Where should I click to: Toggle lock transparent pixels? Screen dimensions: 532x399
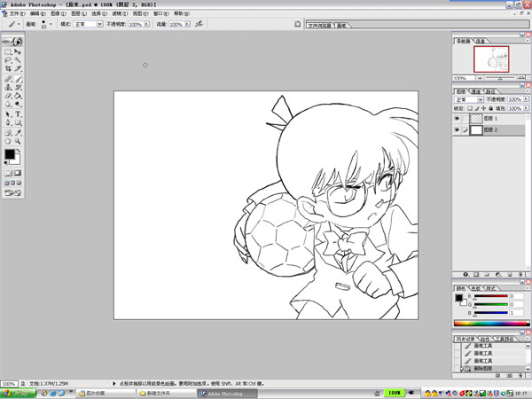[470, 108]
